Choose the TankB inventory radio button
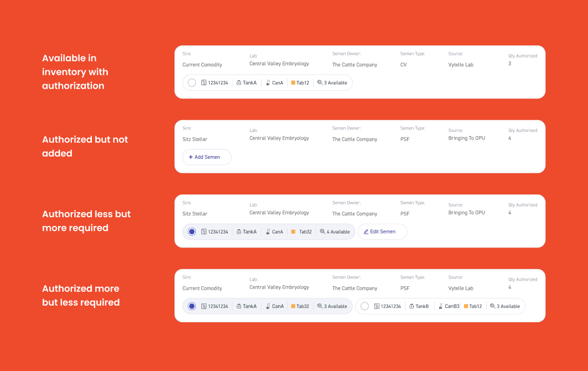 point(365,306)
